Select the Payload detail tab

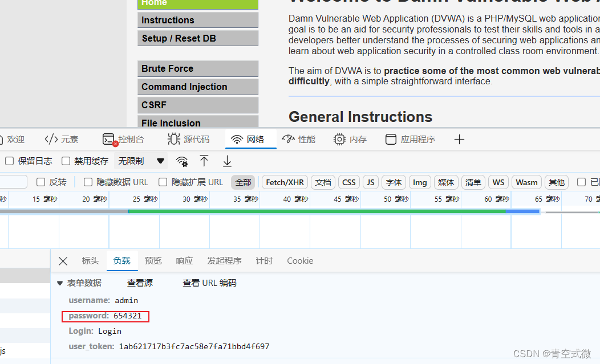121,261
